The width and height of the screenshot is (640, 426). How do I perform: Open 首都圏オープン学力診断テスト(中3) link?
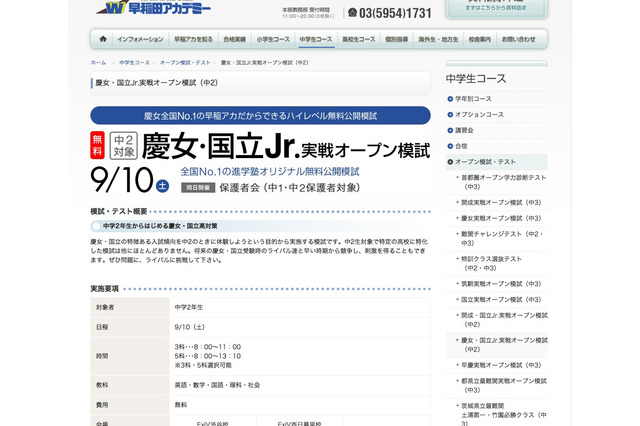pos(503,182)
